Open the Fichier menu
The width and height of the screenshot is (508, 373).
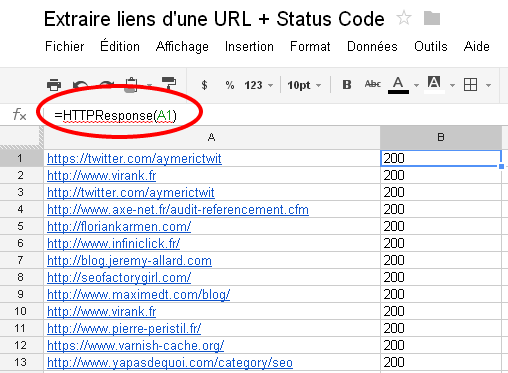(65, 46)
